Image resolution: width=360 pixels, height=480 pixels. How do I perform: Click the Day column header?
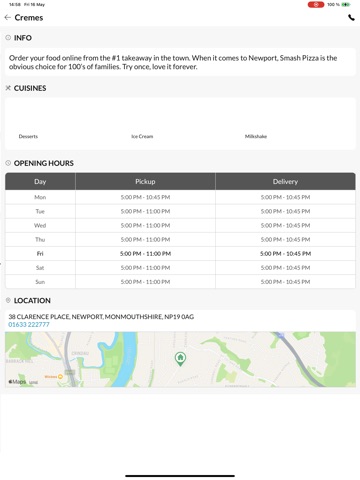click(40, 181)
